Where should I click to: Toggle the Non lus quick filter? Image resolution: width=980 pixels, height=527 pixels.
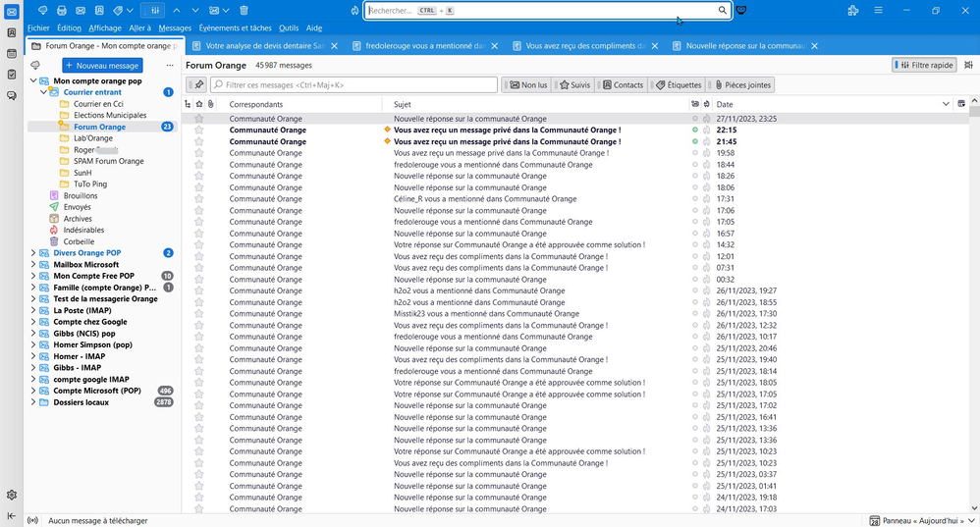click(528, 85)
